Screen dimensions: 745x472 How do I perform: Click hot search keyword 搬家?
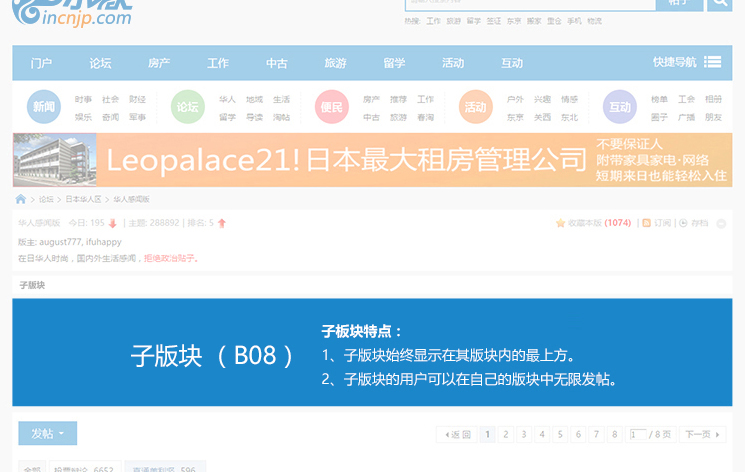pyautogui.click(x=534, y=21)
